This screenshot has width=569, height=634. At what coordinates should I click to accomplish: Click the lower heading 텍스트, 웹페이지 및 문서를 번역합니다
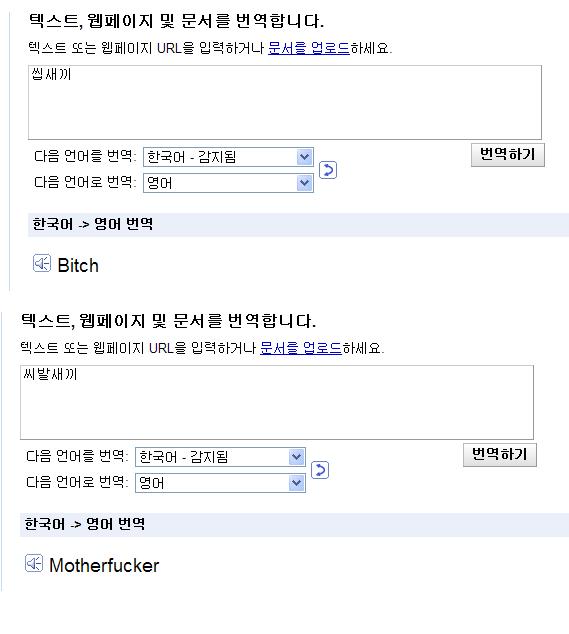click(169, 321)
